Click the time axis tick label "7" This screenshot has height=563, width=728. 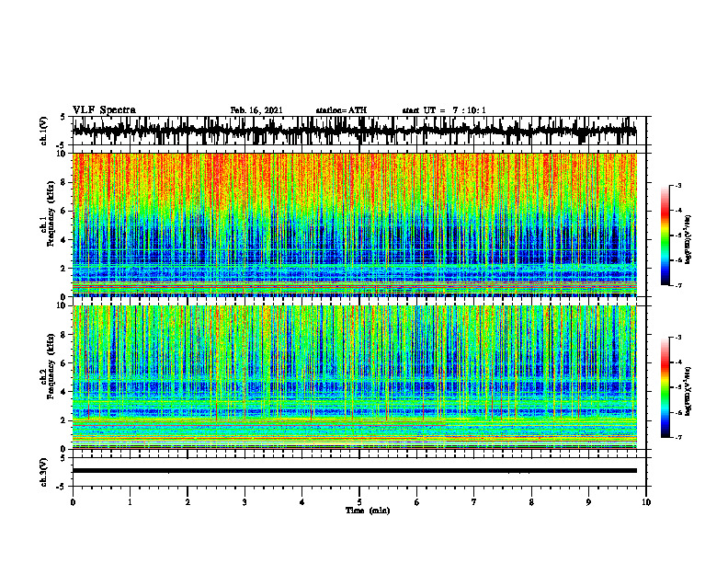(474, 502)
